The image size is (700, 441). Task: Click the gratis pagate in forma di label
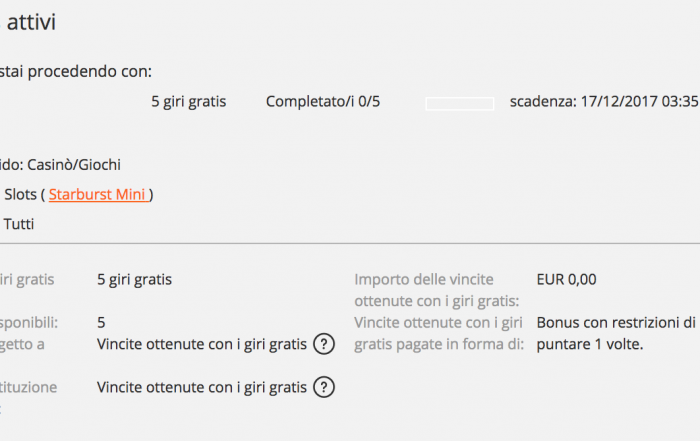[x=439, y=344]
